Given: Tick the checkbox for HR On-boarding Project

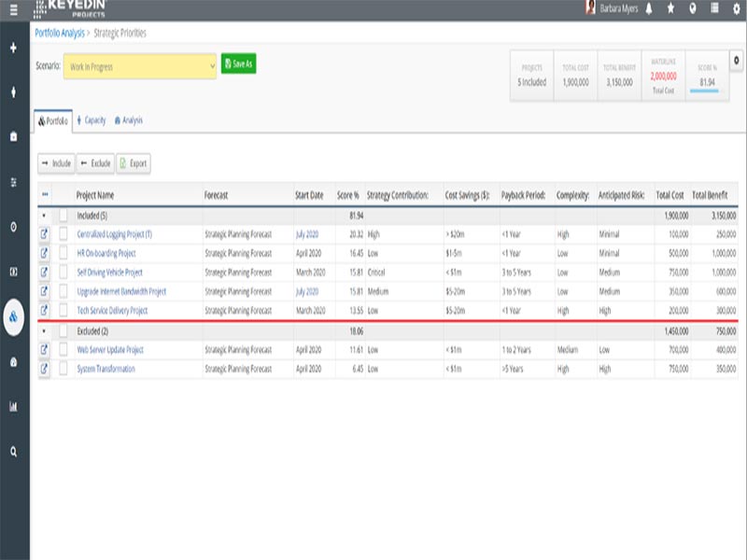Looking at the screenshot, I should click(63, 253).
